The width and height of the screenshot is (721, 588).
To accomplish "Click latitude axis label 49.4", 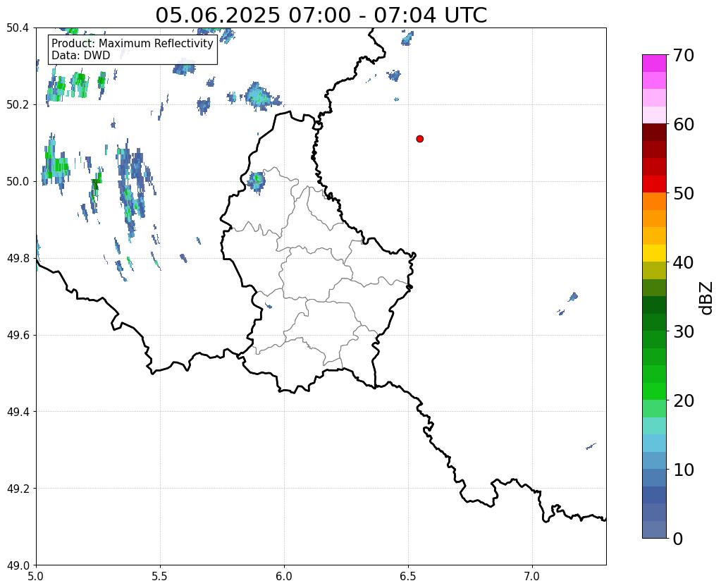I will click(x=18, y=412).
